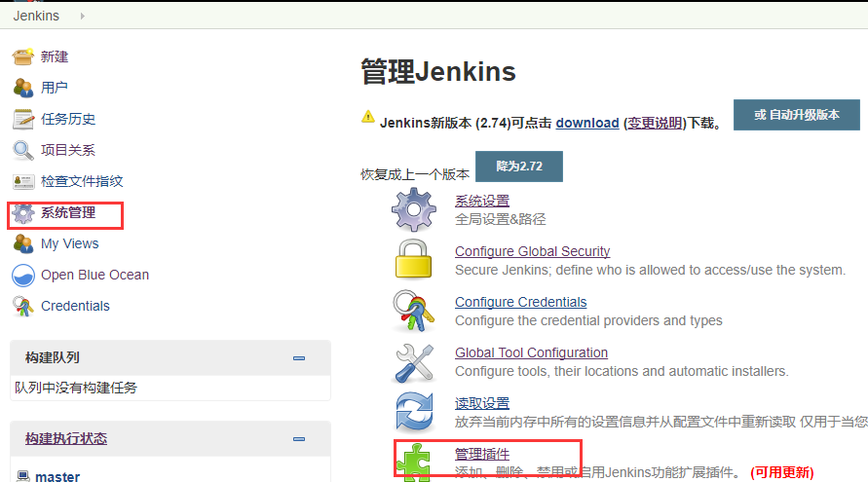Open the Credentials sidebar link
The height and width of the screenshot is (482, 868).
tap(75, 306)
